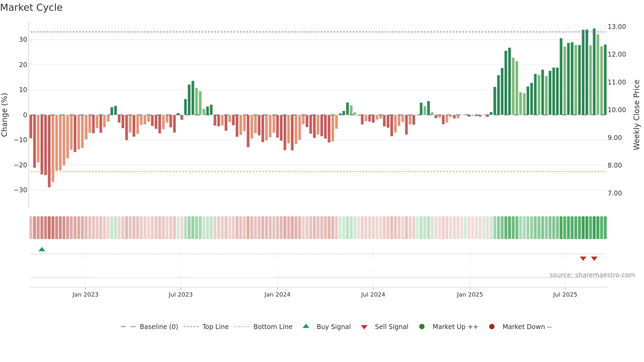Click the Weekly Close Price axis title

click(x=636, y=115)
